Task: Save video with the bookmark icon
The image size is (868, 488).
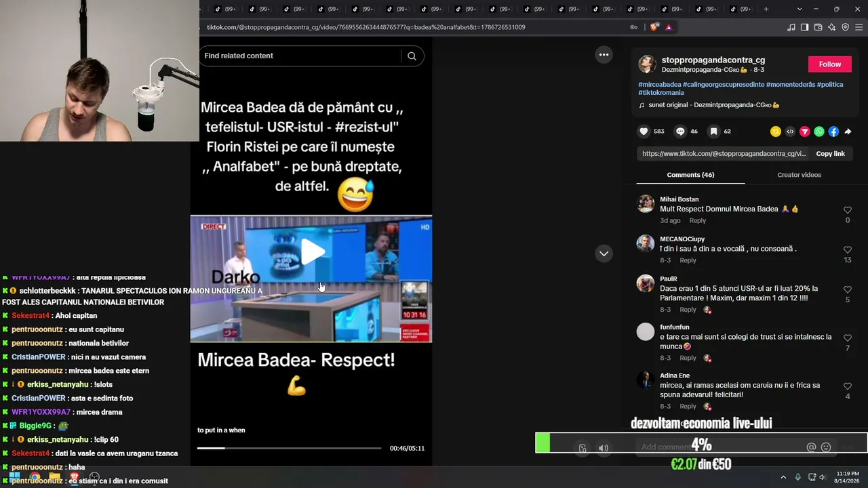Action: click(713, 131)
